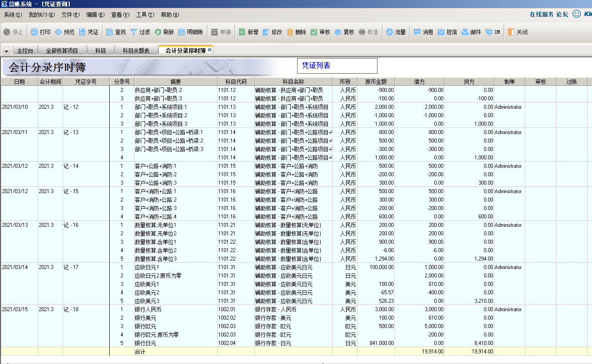The height and width of the screenshot is (364, 592).
Task: Switch to the 科目余额表 tab
Action: (136, 51)
